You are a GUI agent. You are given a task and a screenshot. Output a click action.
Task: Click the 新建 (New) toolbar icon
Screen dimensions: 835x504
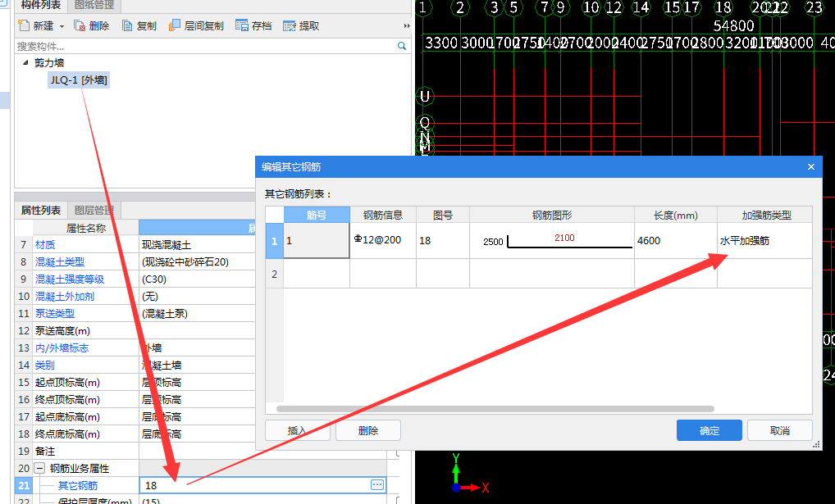(24, 25)
